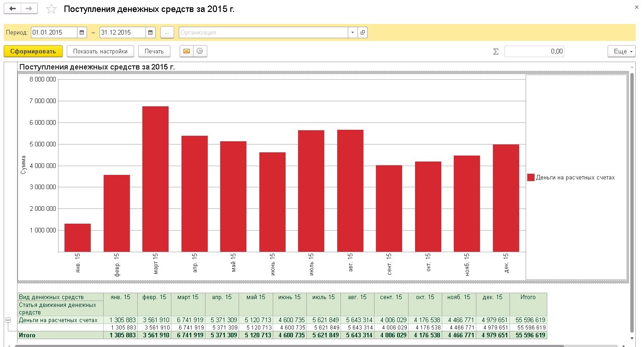Open the calendar for the end date
The width and height of the screenshot is (644, 347).
coord(151,33)
